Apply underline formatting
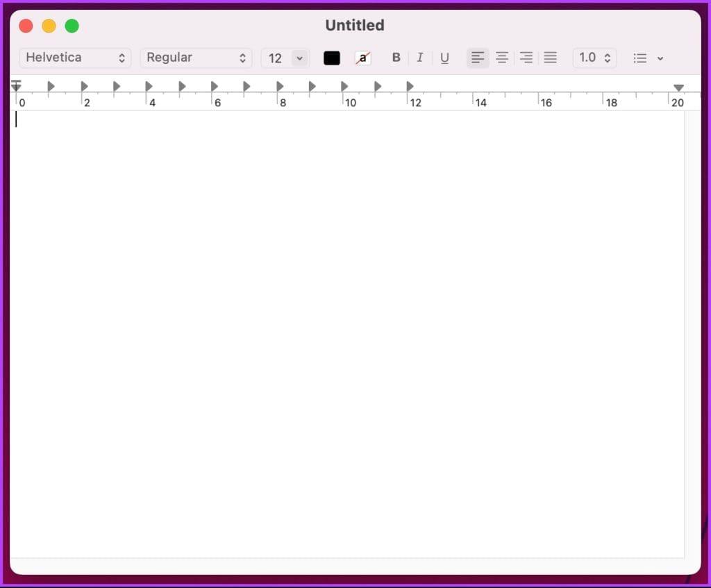The height and width of the screenshot is (588, 711). (444, 58)
